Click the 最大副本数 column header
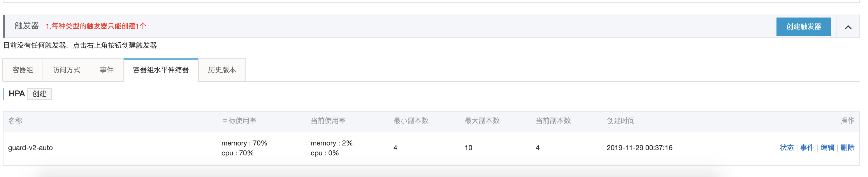This screenshot has width=868, height=177. coord(482,121)
